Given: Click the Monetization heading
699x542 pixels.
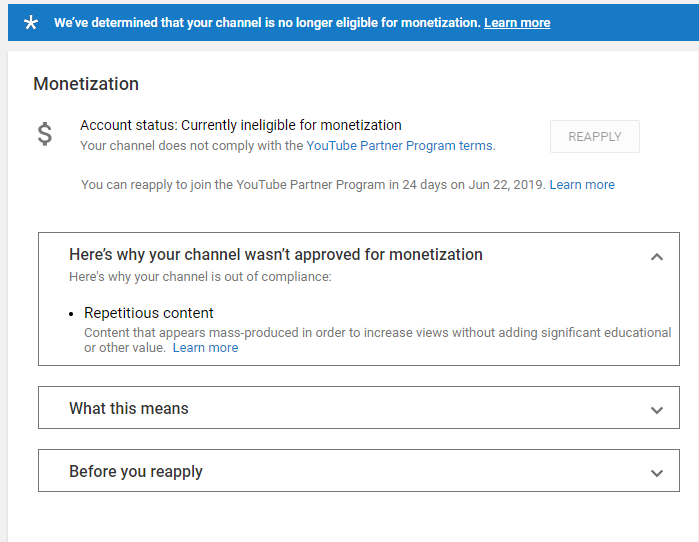Looking at the screenshot, I should (86, 84).
